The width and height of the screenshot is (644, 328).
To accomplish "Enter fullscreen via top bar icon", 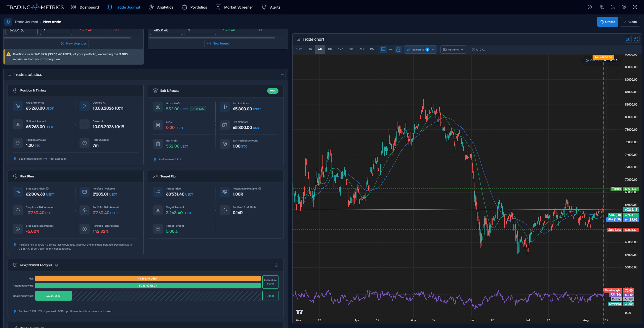I will [635, 7].
